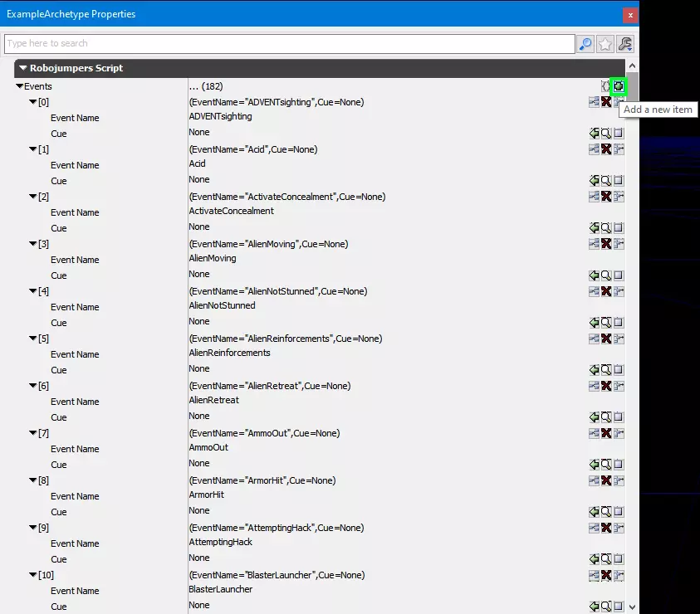700x614 pixels.
Task: Clear the Acid Cue value
Action: pyautogui.click(x=619, y=180)
